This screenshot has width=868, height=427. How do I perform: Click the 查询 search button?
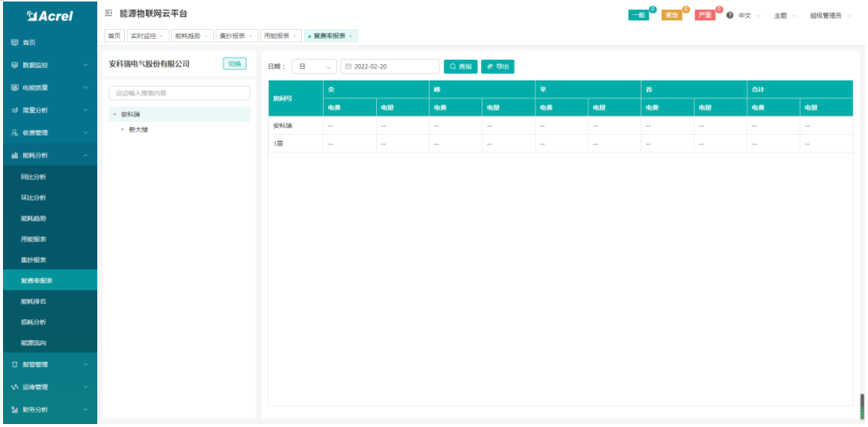pos(461,67)
